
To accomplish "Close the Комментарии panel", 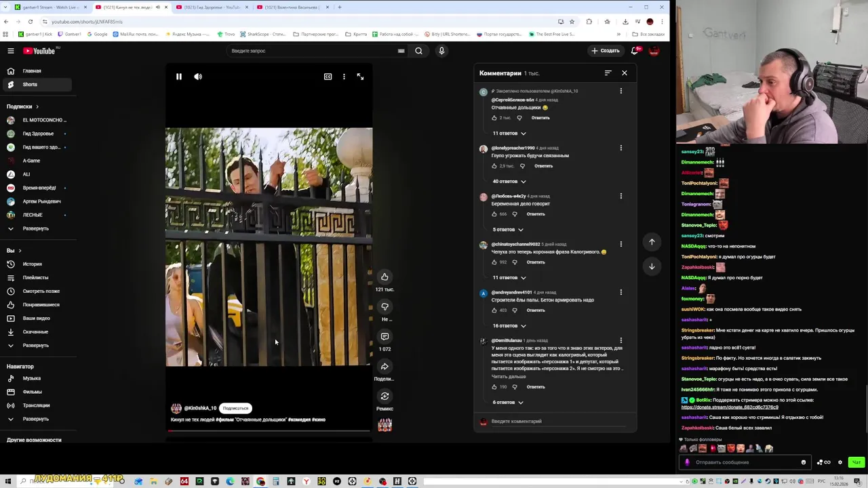I will [x=625, y=73].
